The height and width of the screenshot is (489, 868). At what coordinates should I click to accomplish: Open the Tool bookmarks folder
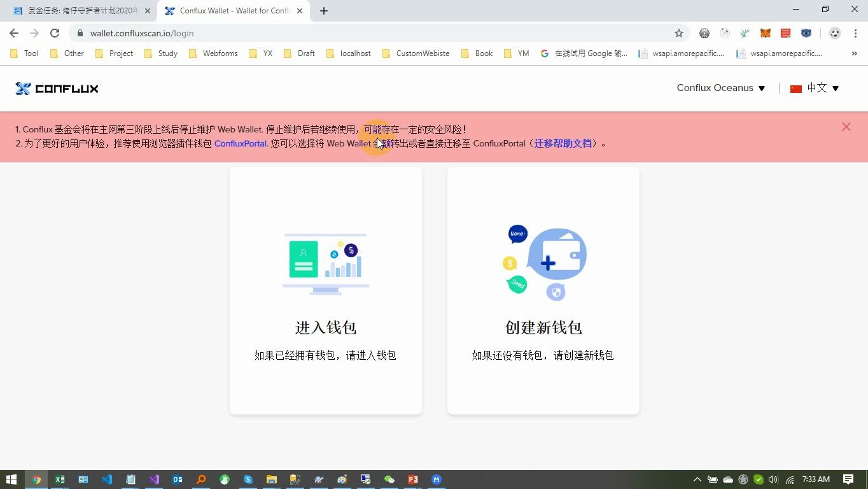click(x=25, y=53)
